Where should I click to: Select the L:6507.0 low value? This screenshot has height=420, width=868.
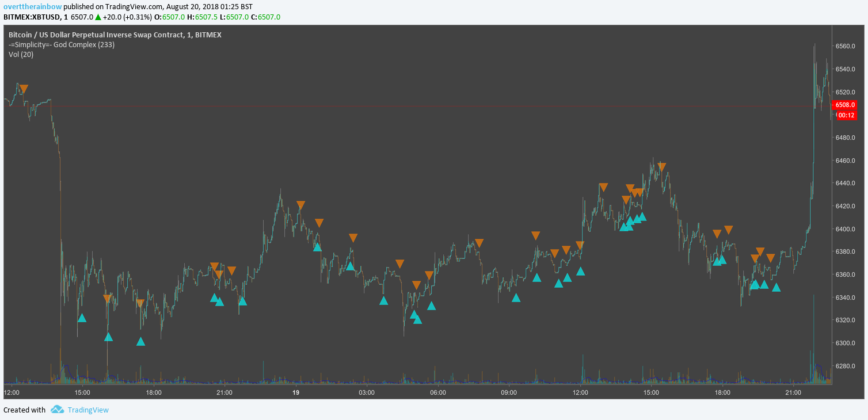pos(234,17)
